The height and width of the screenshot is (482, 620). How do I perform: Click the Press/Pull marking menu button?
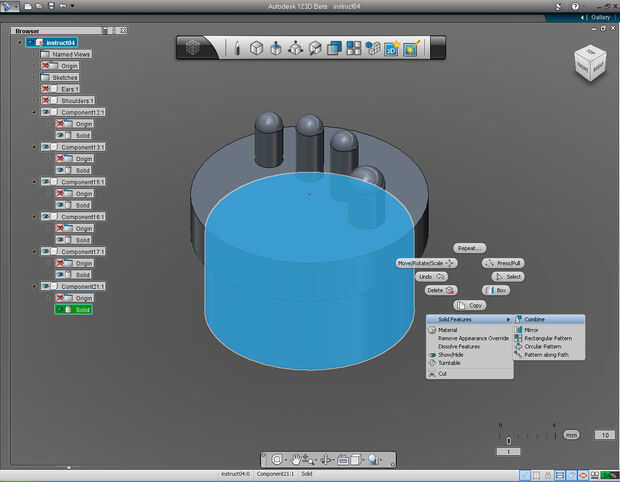pyautogui.click(x=503, y=263)
